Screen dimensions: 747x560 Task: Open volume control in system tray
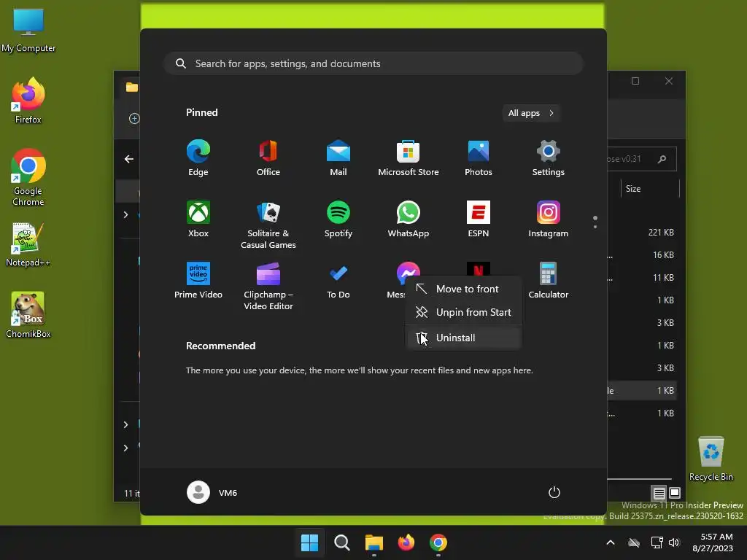point(673,542)
